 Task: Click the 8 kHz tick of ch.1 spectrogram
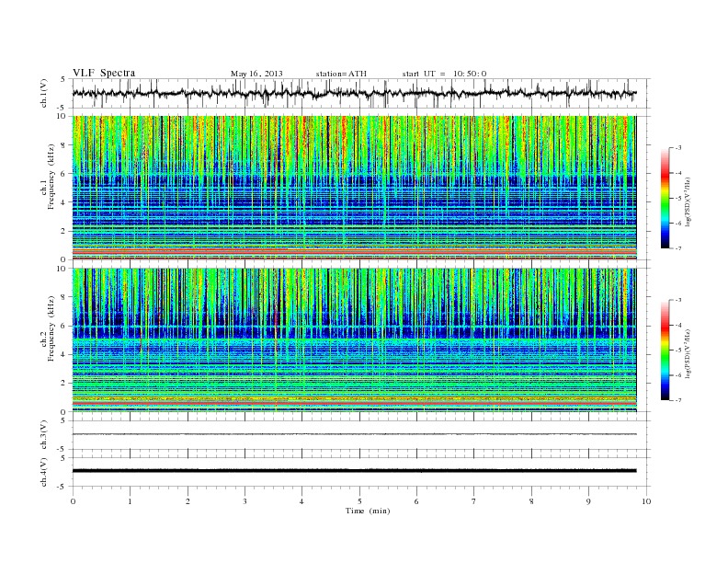[x=63, y=145]
